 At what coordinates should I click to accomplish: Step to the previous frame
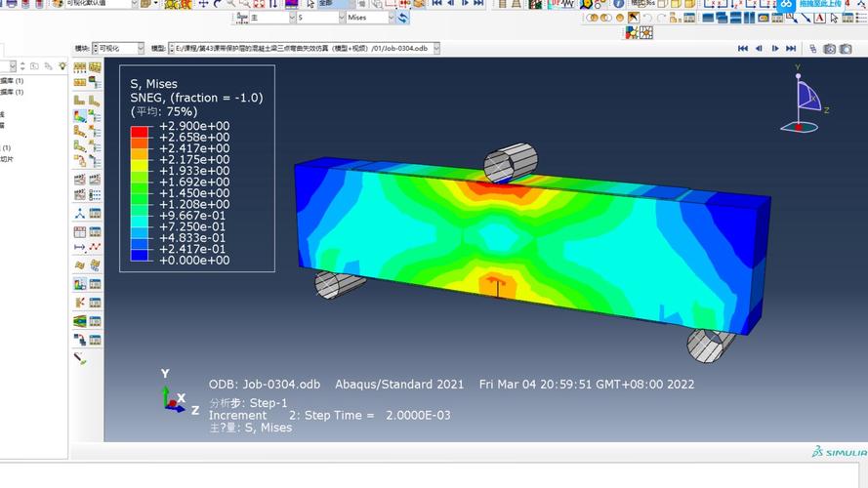click(x=760, y=49)
